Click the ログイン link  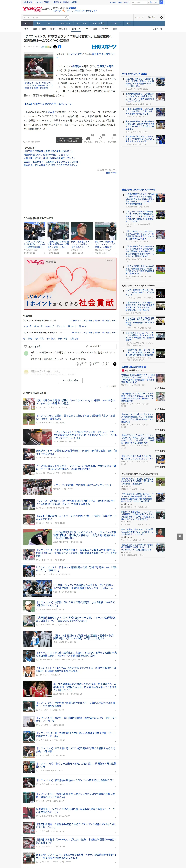tap(57, 11)
